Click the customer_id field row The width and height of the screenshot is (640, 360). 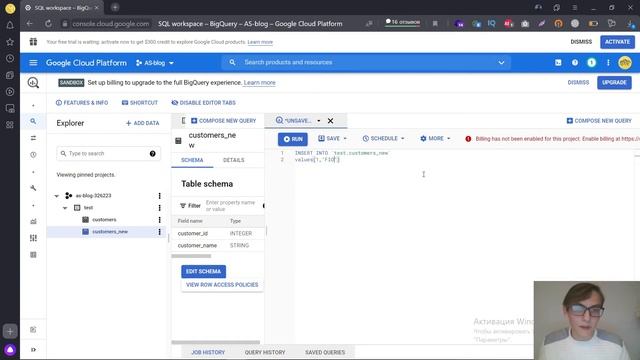[x=218, y=233]
